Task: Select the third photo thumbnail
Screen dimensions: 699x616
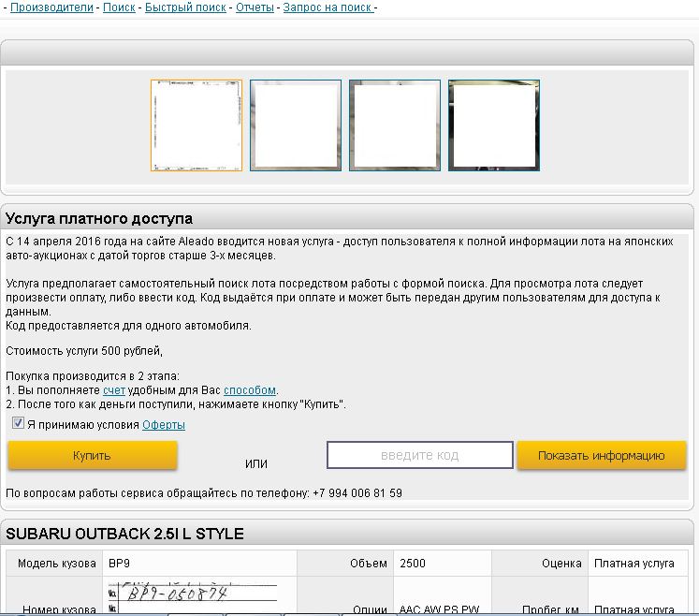Action: point(395,125)
